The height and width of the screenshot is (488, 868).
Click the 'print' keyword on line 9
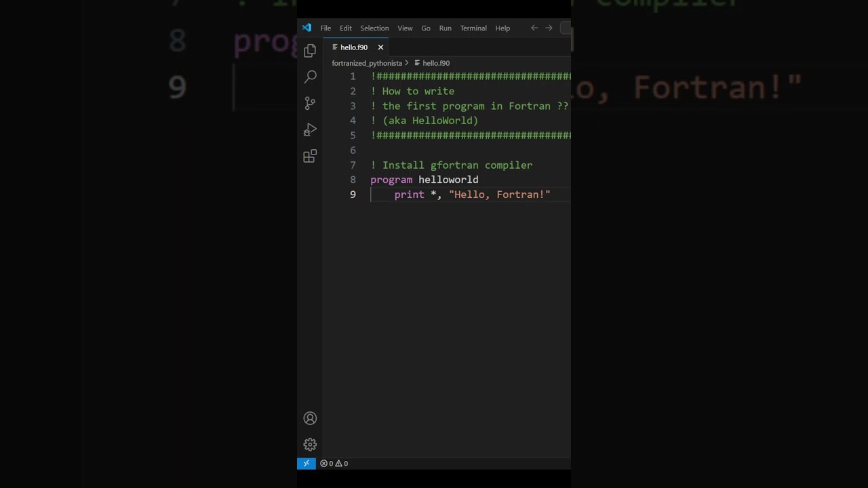[x=410, y=195]
